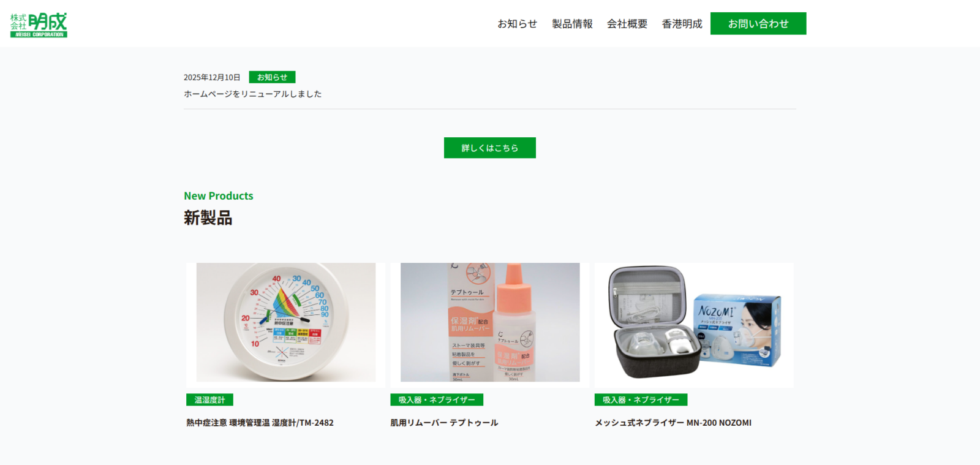Open the thermo-hygrometer product thumbnail
This screenshot has width=980, height=465.
click(285, 322)
